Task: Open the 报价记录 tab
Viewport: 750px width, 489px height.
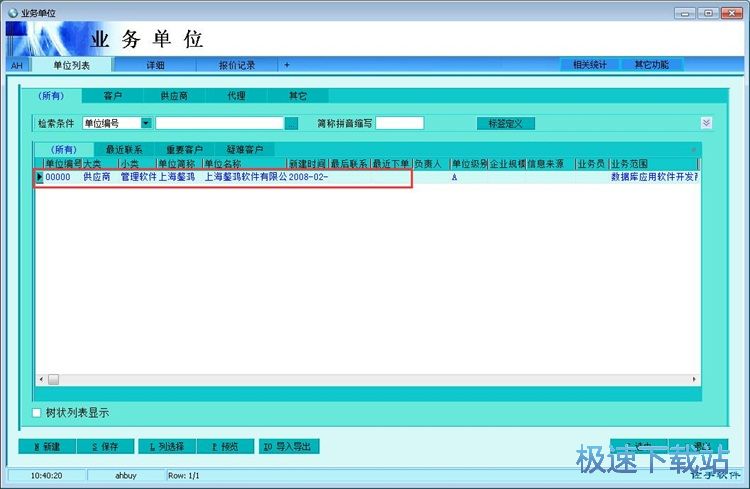Action: [237, 65]
